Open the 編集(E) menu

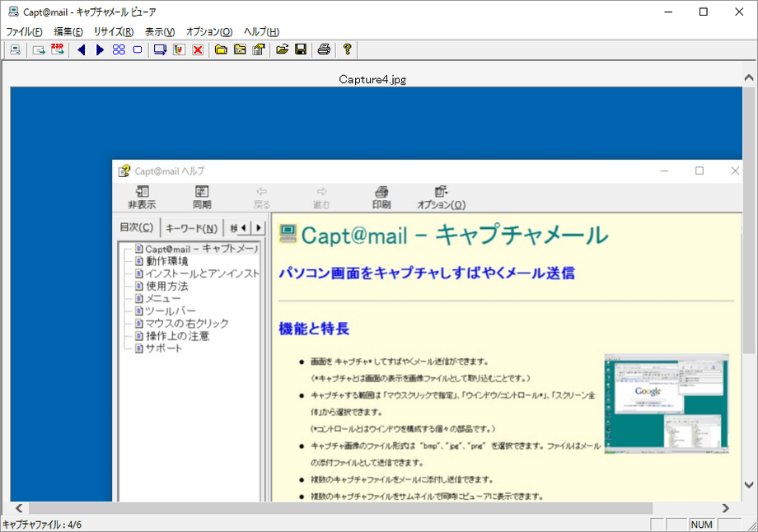[68, 32]
